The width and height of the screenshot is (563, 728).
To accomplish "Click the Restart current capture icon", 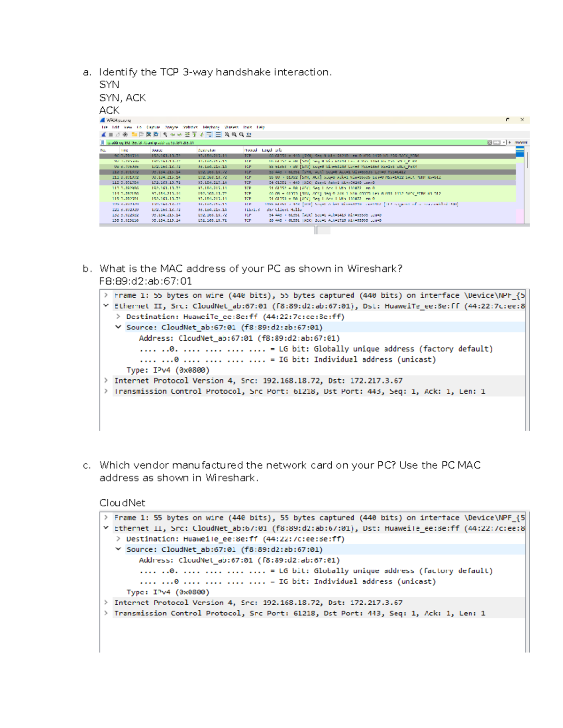I will point(118,135).
